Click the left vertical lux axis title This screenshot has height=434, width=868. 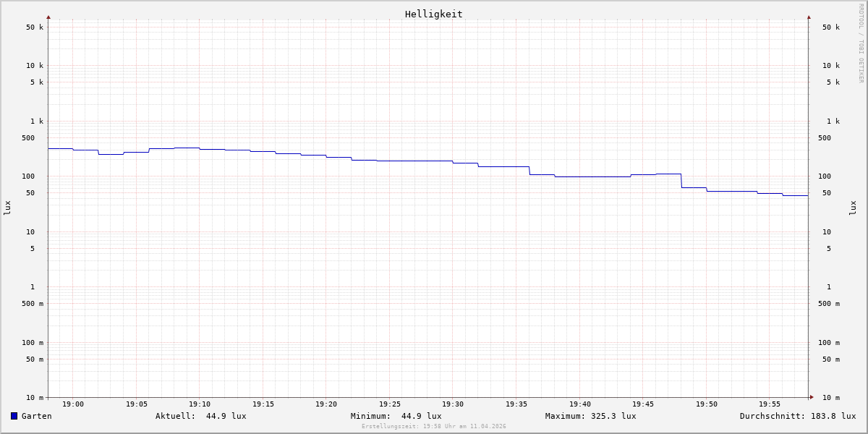coord(7,208)
